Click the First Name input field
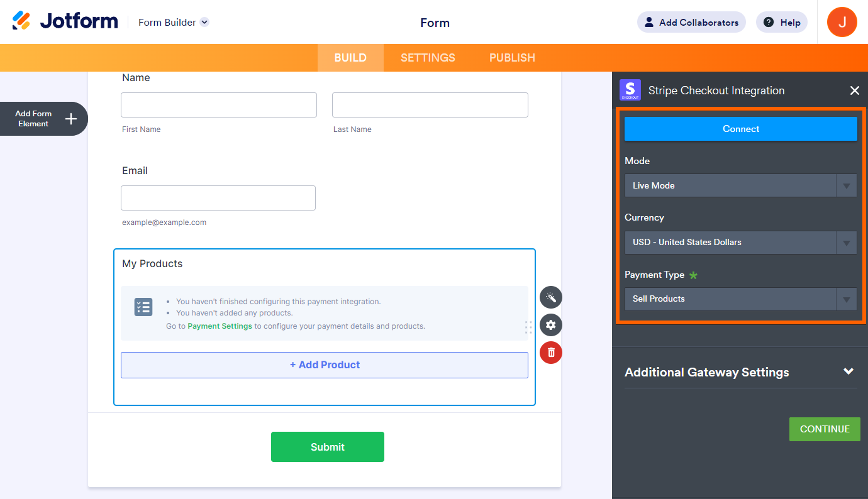Screen dimensions: 868x499 coord(219,105)
